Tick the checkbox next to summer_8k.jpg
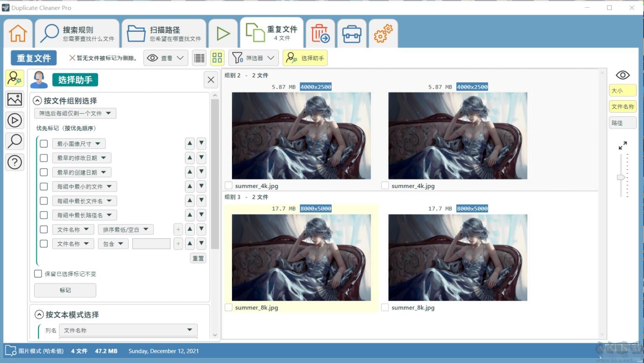The image size is (644, 363). pyautogui.click(x=229, y=307)
